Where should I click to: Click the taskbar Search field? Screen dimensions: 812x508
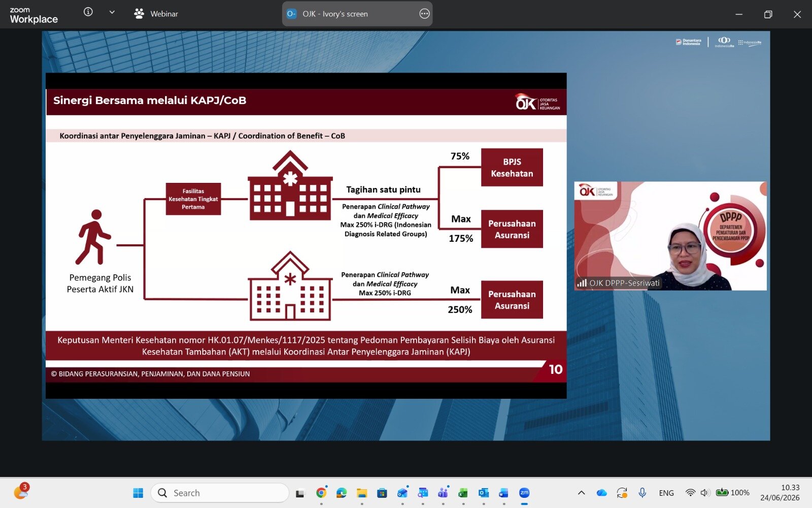pyautogui.click(x=220, y=493)
